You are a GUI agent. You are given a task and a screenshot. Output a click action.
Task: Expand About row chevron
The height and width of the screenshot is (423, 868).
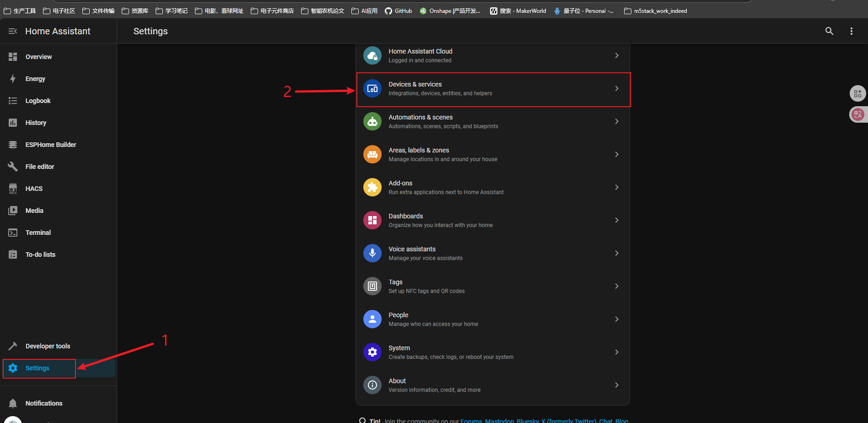(617, 385)
